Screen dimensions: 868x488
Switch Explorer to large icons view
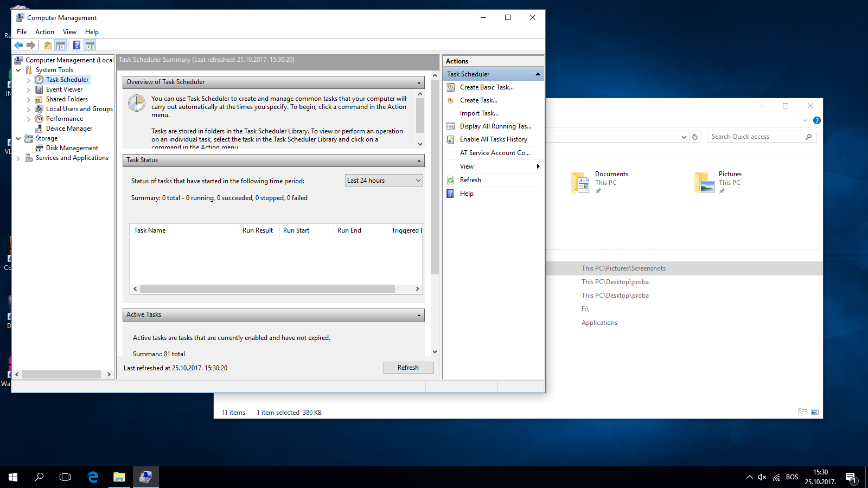tap(814, 412)
